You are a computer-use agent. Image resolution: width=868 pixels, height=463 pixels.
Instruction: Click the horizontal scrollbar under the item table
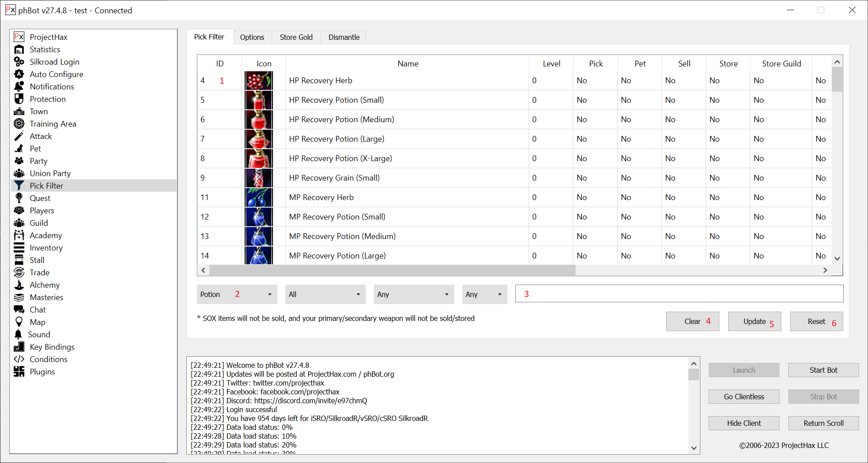click(x=392, y=270)
